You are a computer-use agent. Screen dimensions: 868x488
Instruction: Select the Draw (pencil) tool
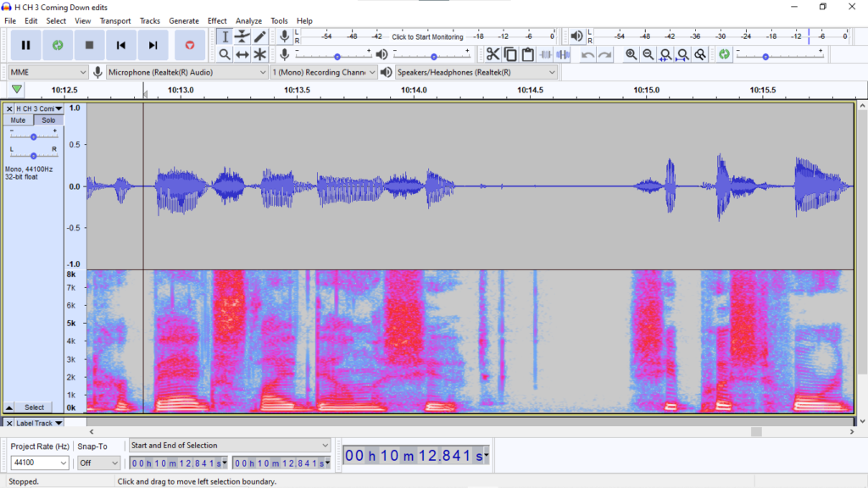[259, 36]
